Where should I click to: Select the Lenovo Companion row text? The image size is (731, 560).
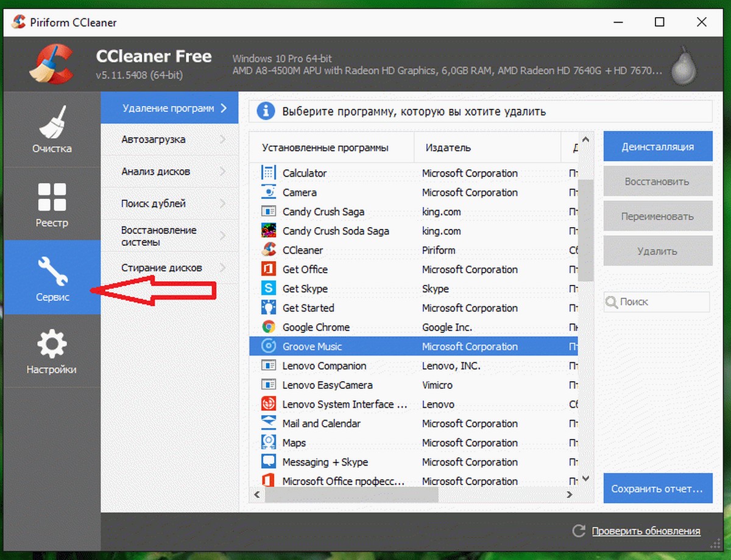(325, 366)
